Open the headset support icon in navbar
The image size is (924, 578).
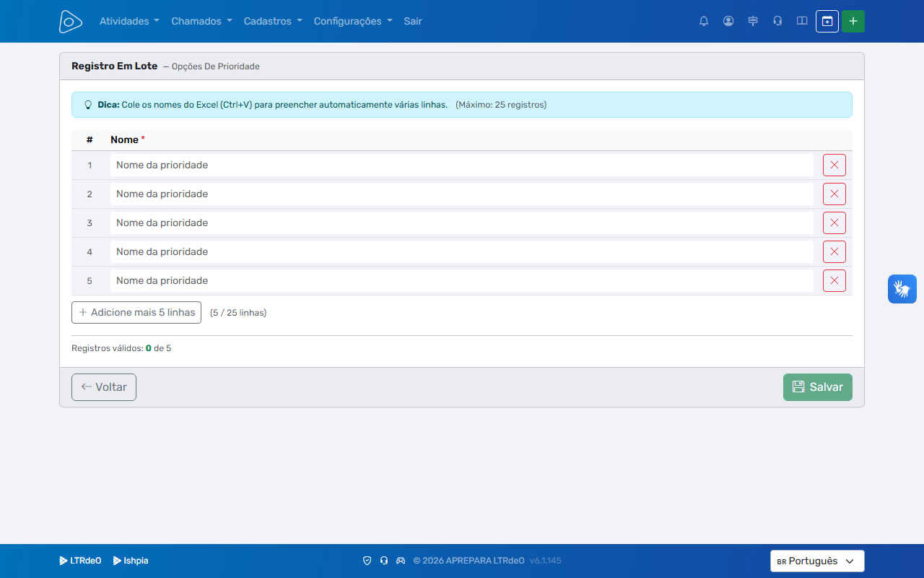777,21
